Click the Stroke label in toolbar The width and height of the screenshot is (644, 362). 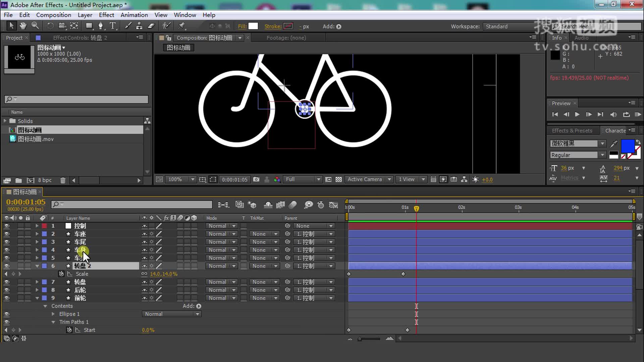273,26
